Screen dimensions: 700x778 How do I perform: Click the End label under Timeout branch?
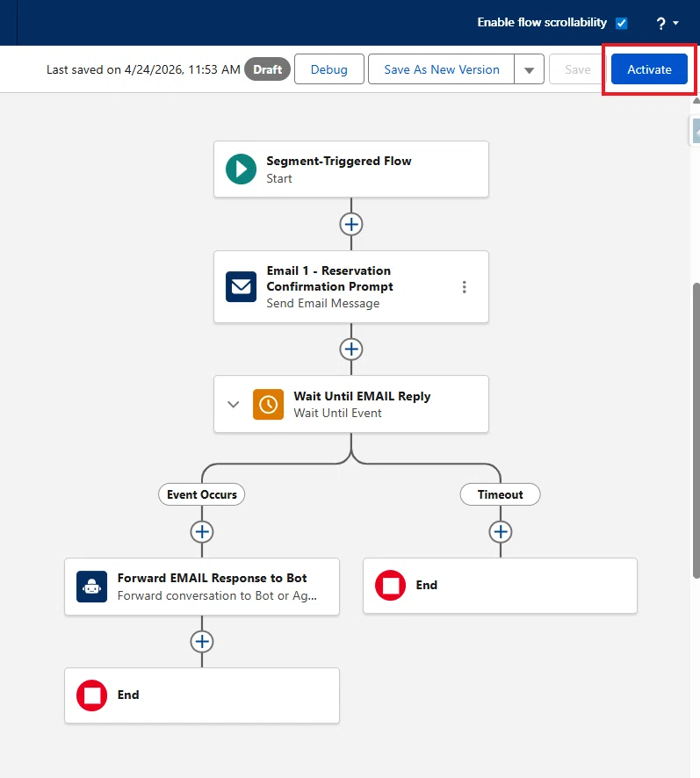(427, 585)
